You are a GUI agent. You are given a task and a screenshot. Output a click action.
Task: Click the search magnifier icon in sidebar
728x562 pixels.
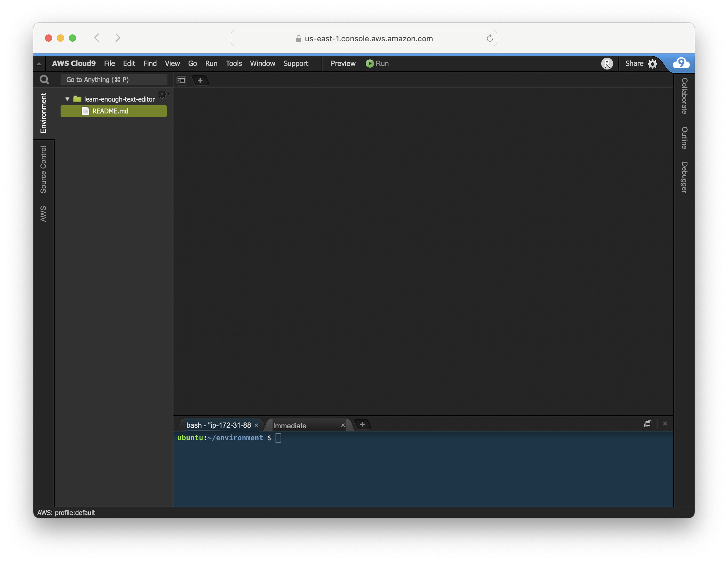tap(44, 80)
